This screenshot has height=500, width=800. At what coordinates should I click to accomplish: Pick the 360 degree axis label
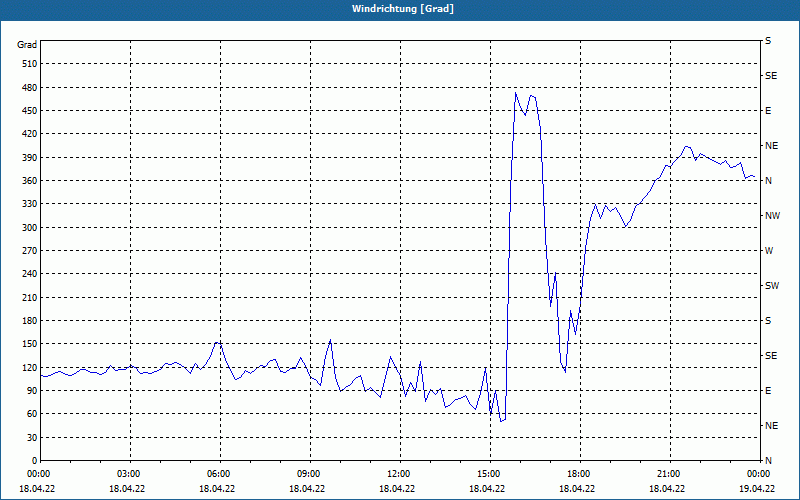click(30, 181)
